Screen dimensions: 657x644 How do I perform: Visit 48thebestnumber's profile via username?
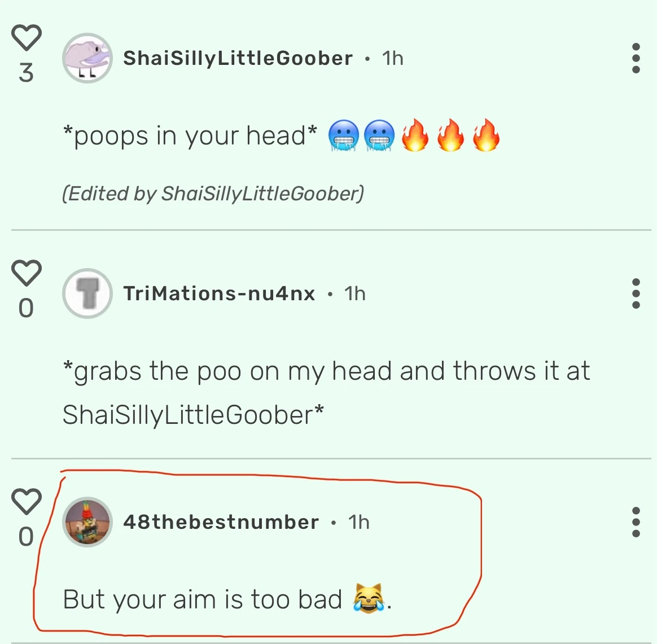[221, 522]
